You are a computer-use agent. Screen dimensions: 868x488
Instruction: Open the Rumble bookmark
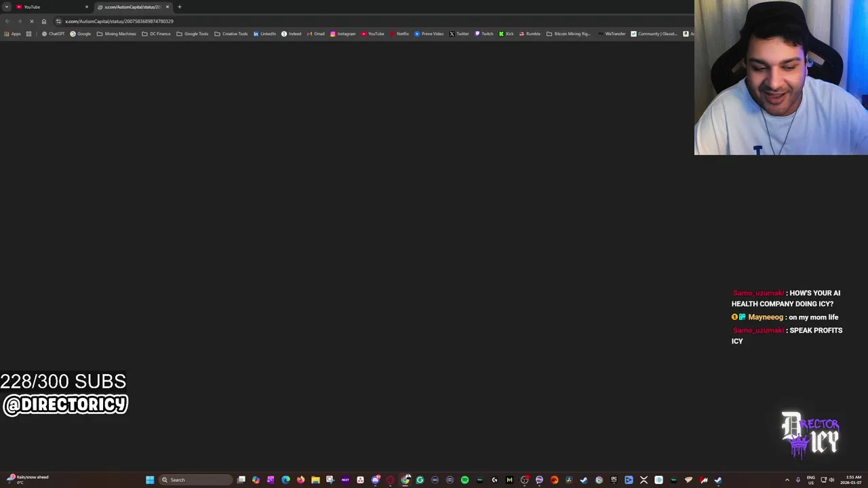(530, 34)
